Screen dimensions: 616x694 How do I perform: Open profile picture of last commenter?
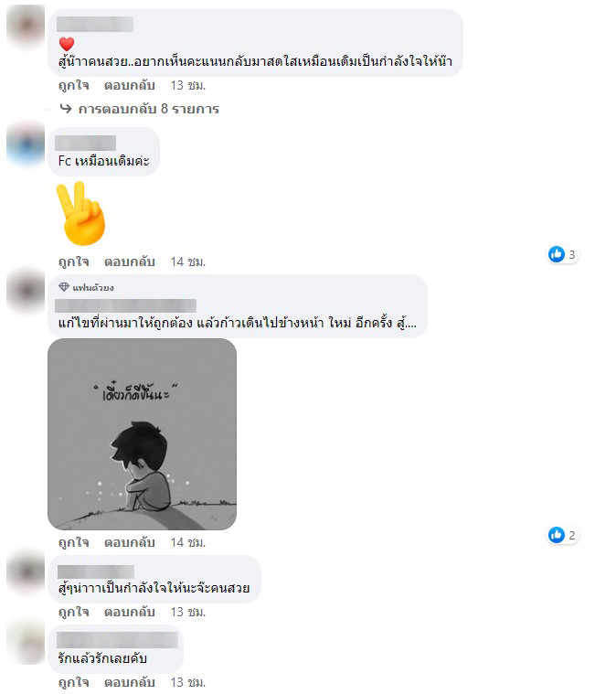[26, 642]
